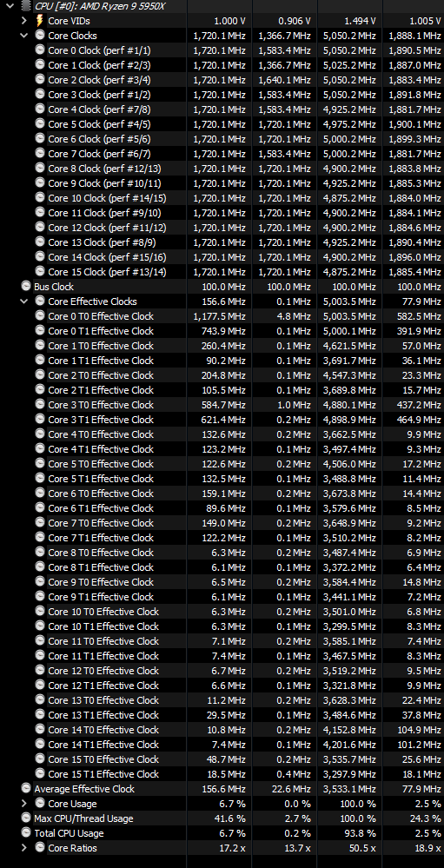
Task: Click the Core 3 T0 average 437.2 MHz
Action: [420, 405]
